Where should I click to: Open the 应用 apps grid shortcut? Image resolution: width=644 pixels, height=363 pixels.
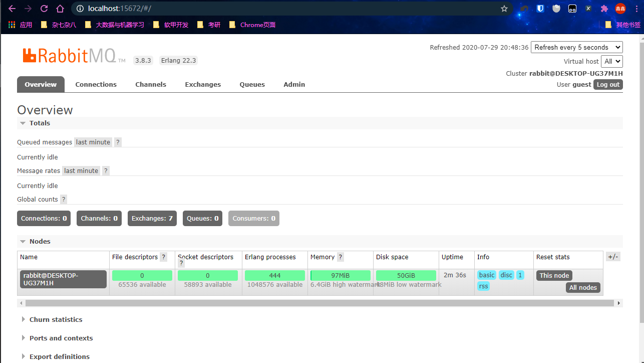point(21,25)
